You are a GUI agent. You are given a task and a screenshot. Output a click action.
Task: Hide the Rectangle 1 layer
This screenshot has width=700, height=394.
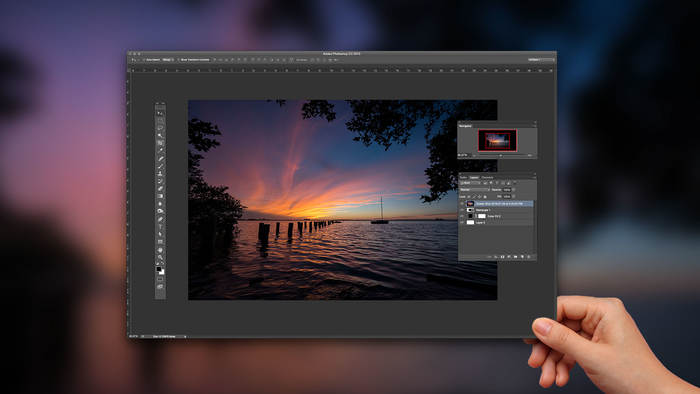[x=462, y=210]
